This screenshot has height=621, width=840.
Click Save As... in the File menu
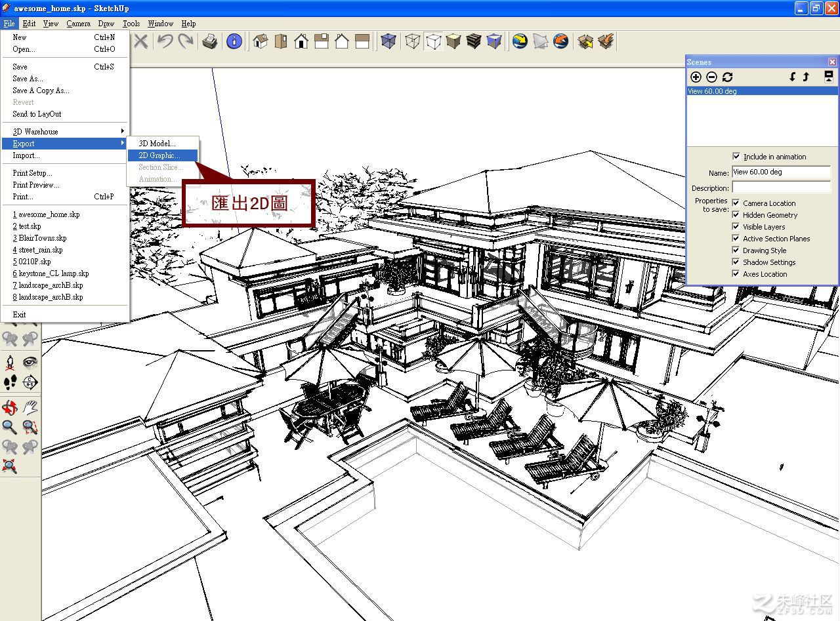[x=64, y=79]
